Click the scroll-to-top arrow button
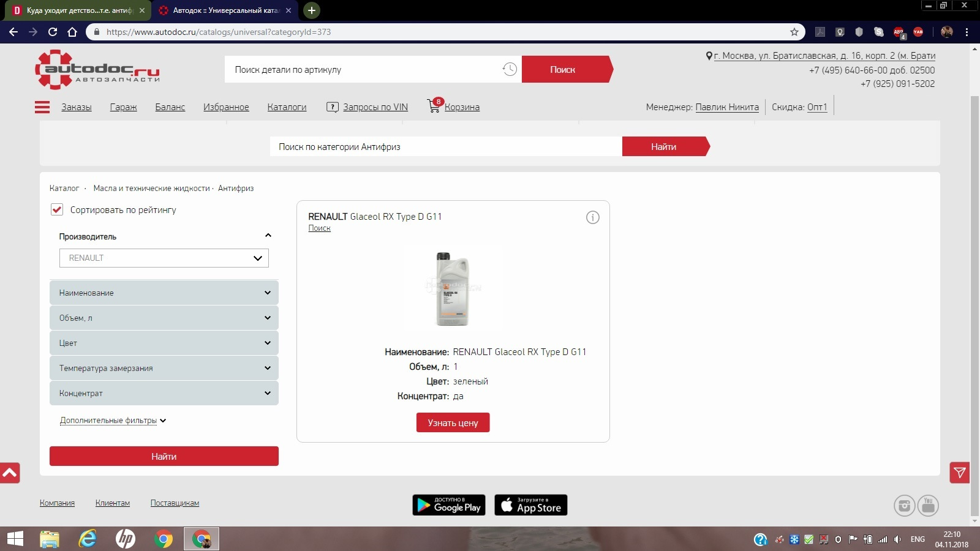This screenshot has width=980, height=551. coord(10,473)
